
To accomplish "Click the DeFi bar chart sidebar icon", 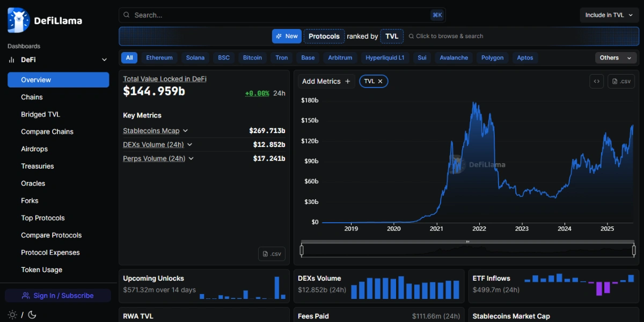I will [x=12, y=60].
